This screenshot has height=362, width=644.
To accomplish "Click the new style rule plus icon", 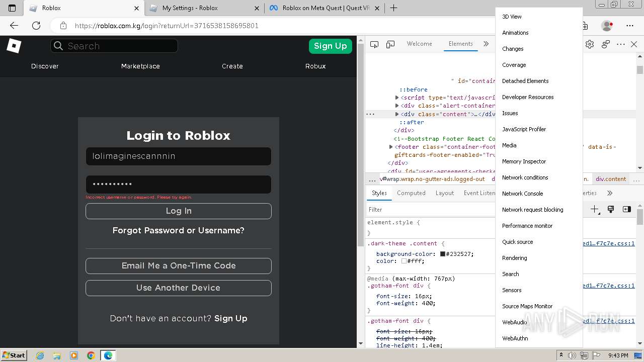I will [595, 209].
